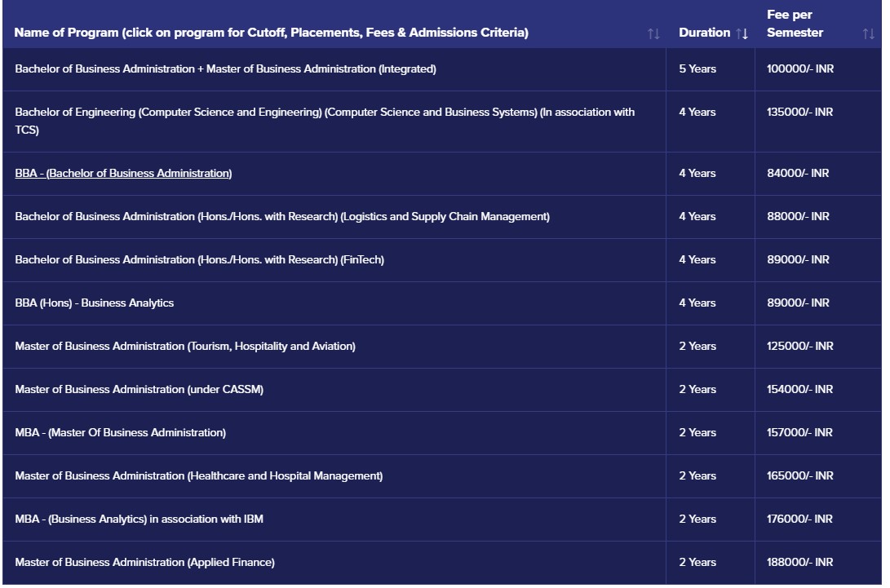Open Bachelor of Engineering with TCS program

point(324,113)
